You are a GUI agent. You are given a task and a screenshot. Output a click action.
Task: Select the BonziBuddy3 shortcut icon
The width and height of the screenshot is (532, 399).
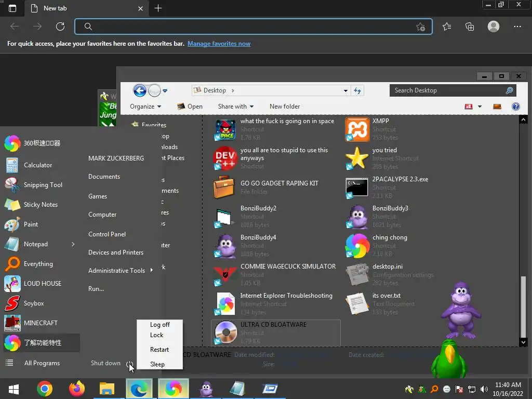(x=357, y=217)
